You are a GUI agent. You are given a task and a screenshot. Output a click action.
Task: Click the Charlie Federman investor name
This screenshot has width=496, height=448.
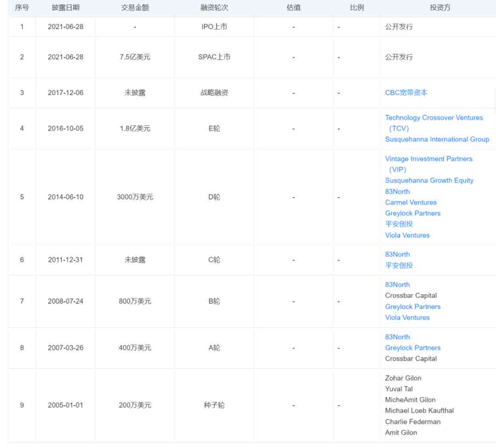[x=412, y=422]
